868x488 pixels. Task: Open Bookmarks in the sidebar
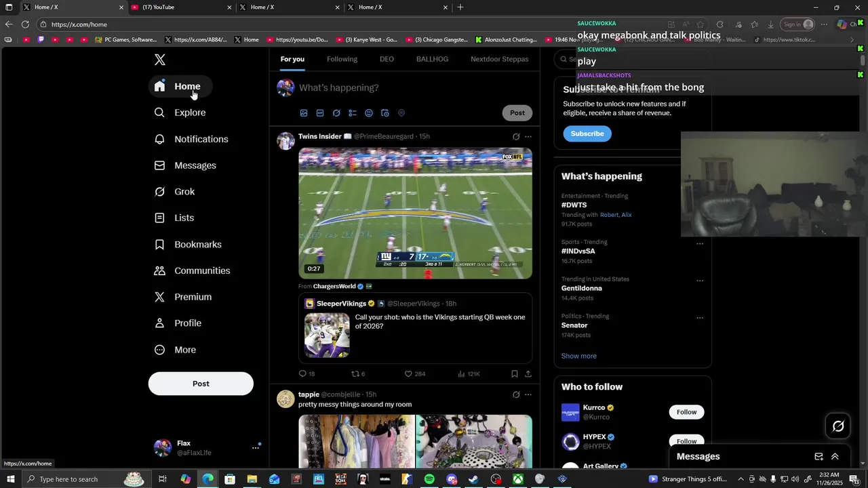click(x=188, y=244)
